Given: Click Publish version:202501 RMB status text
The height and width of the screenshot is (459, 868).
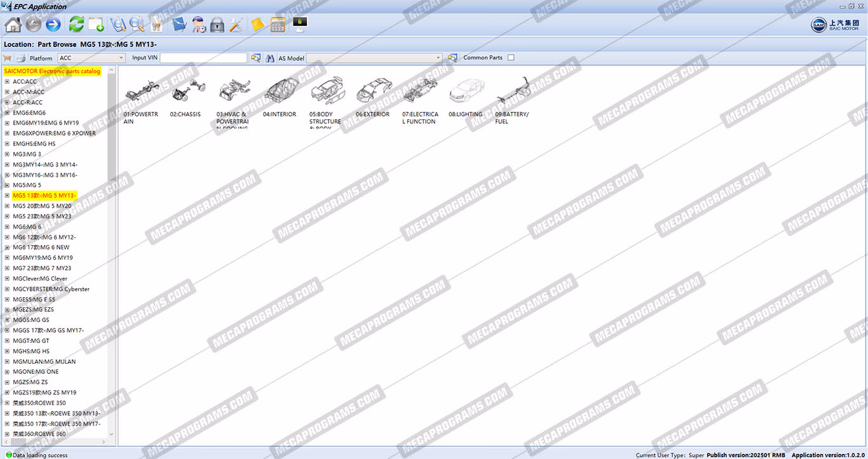Looking at the screenshot, I should (x=746, y=455).
